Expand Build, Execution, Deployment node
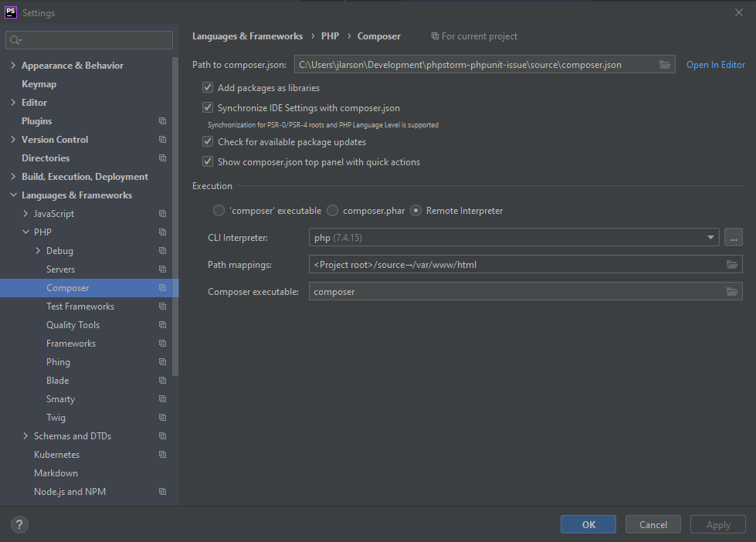The width and height of the screenshot is (756, 542). coord(13,177)
